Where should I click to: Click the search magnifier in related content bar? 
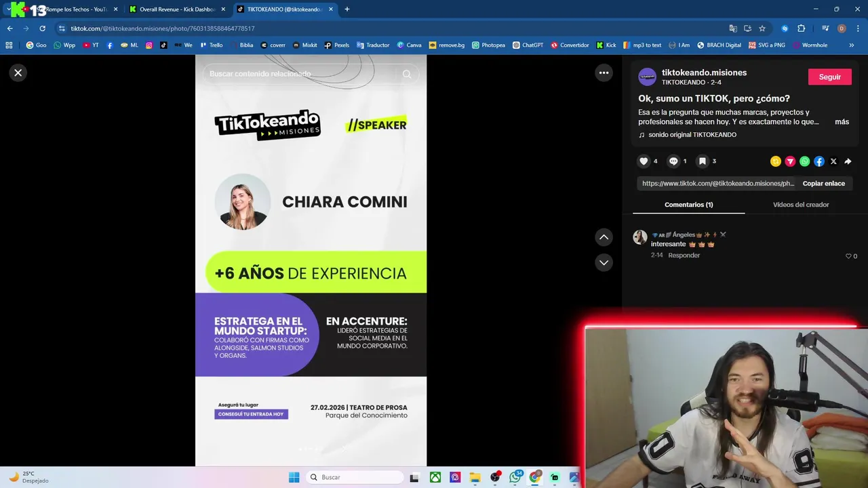coord(407,74)
